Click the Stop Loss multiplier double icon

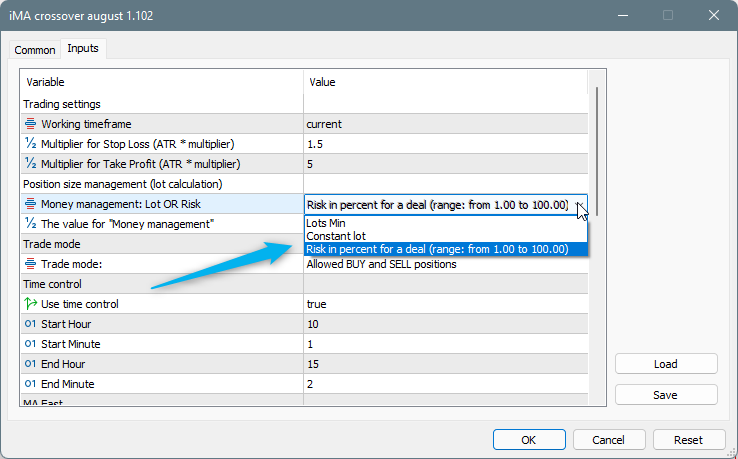31,144
